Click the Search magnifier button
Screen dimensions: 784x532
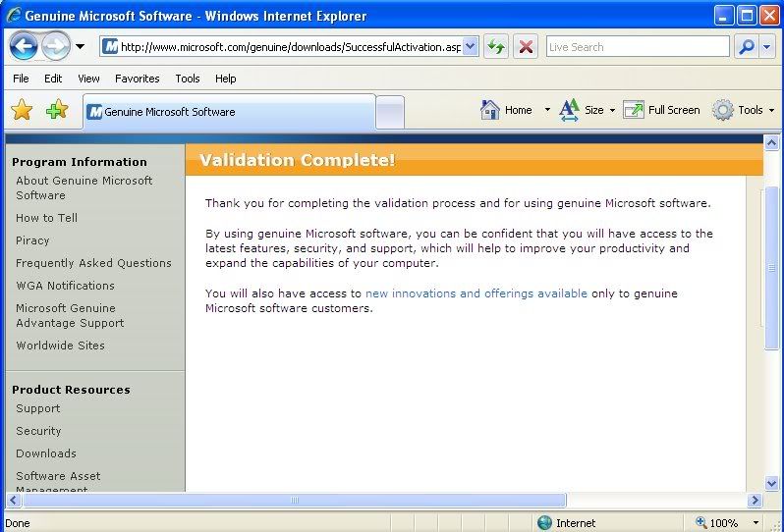[747, 47]
